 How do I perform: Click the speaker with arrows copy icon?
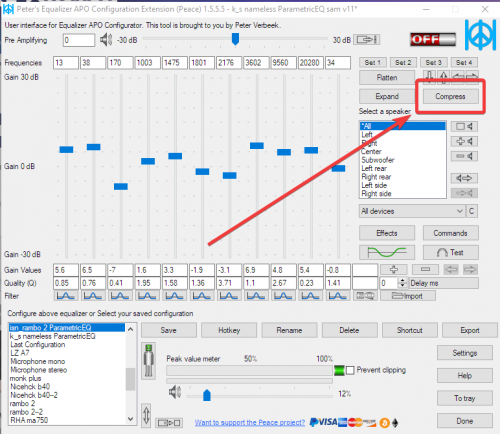click(464, 178)
